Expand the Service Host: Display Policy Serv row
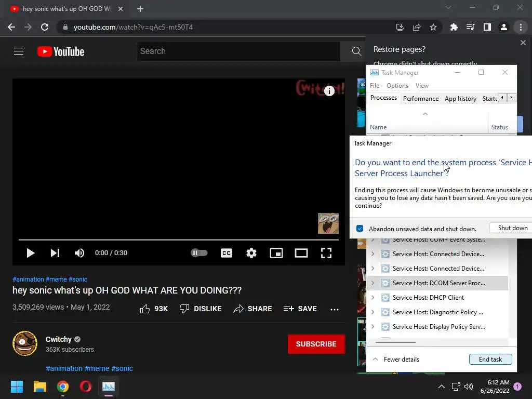532x399 pixels. point(373,327)
